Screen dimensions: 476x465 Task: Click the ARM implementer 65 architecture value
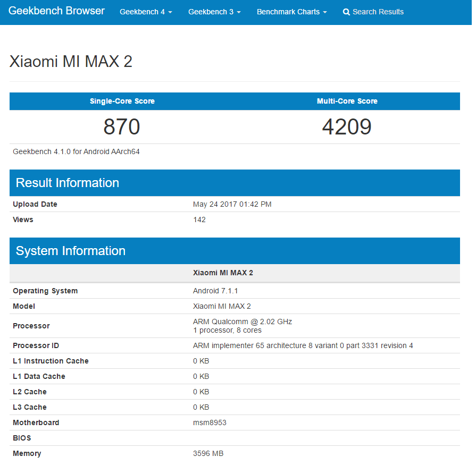click(303, 345)
